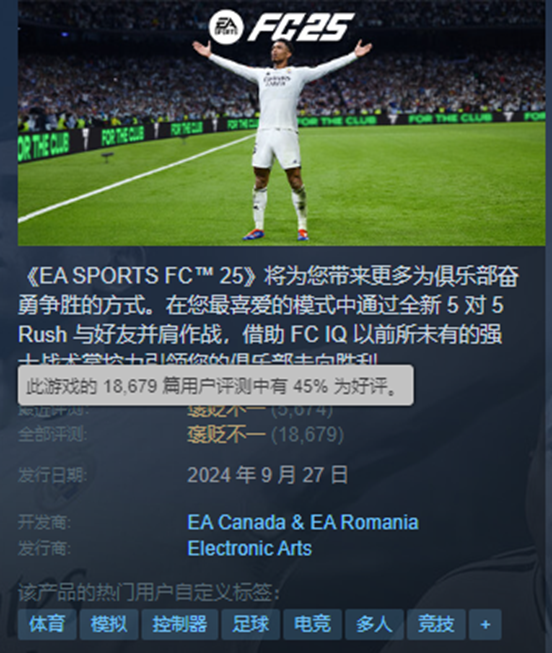552x653 pixels.
Task: Click the 全部评测 label
Action: (x=52, y=434)
